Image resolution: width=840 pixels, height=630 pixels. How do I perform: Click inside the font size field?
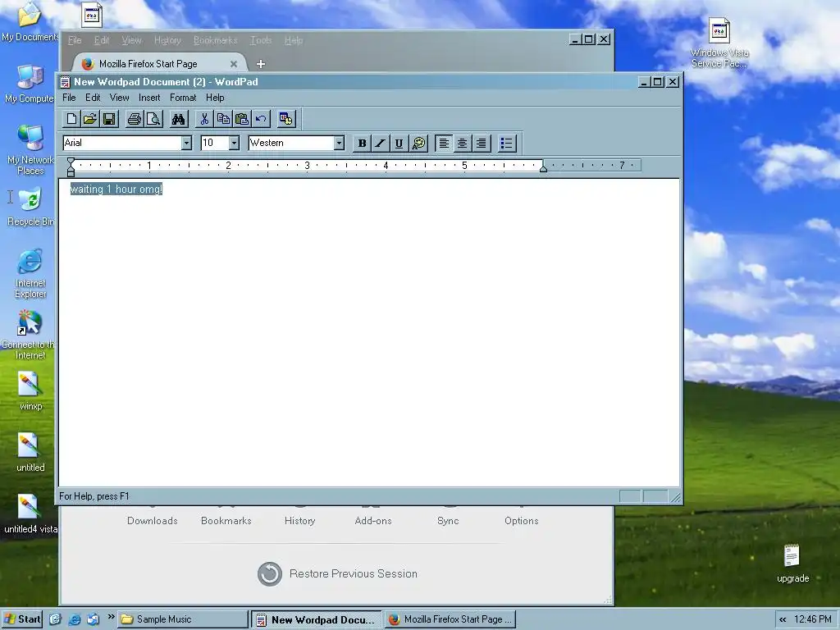click(x=214, y=143)
